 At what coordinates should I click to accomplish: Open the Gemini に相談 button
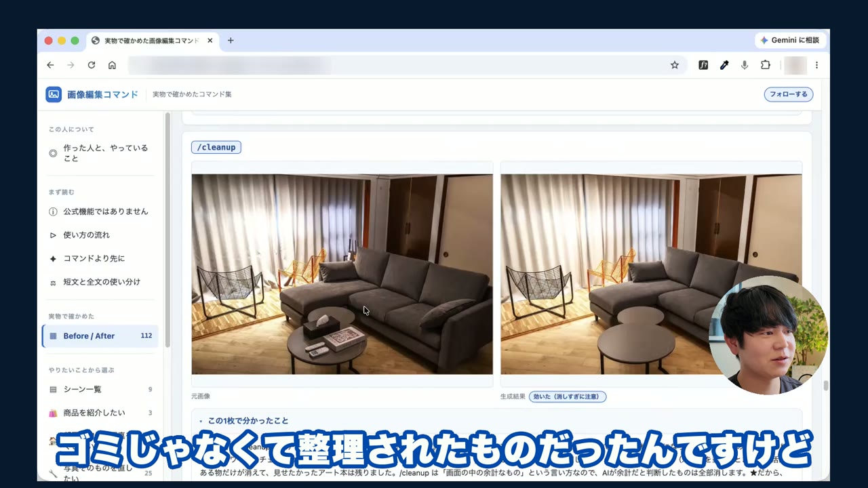tap(790, 41)
